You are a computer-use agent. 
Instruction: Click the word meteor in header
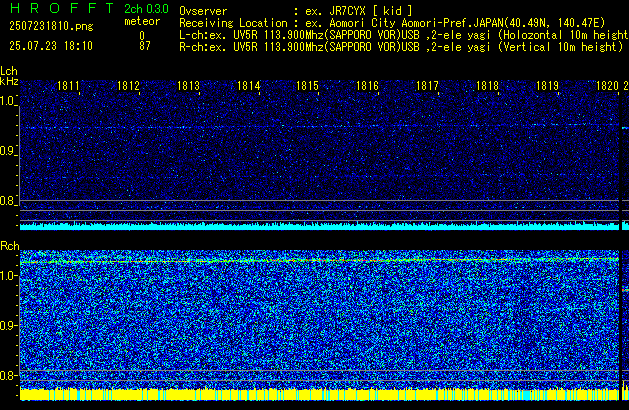[x=142, y=21]
